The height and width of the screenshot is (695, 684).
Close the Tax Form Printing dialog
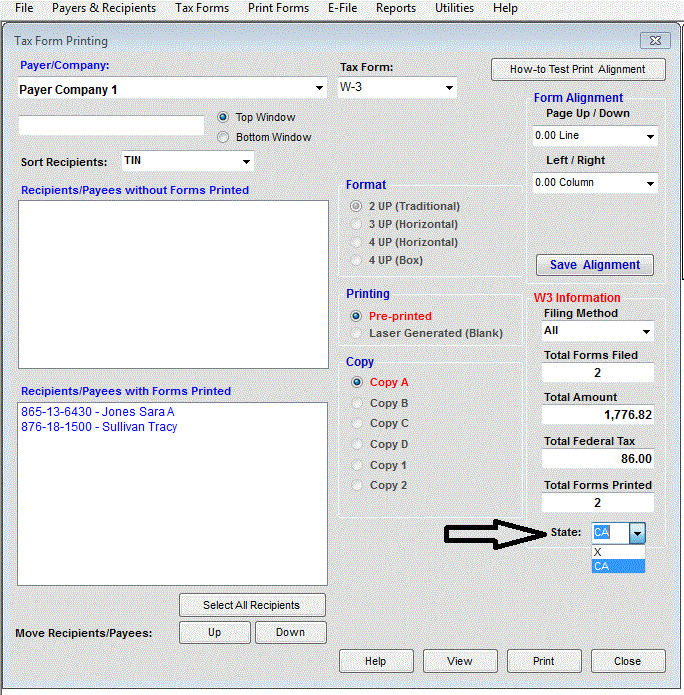tap(627, 661)
